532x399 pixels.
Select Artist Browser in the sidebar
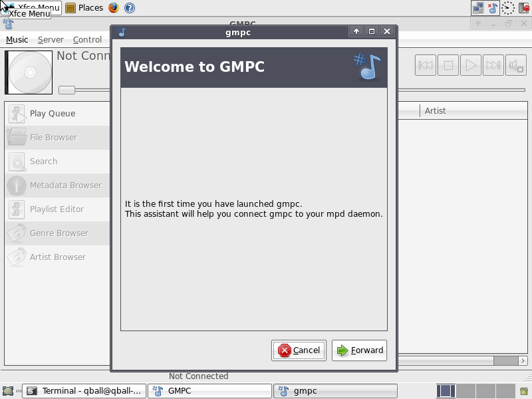[x=57, y=257]
